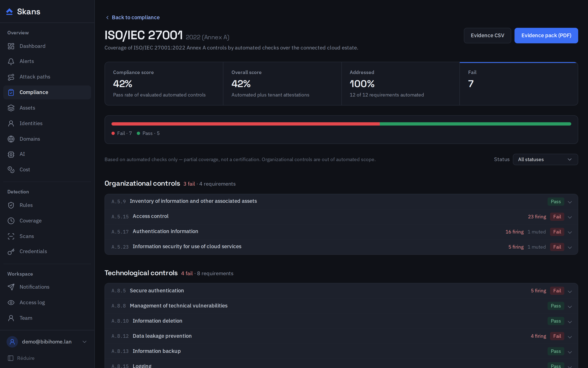588x368 pixels.
Task: Expand the demo@bibihome.lan account menu chevron
Action: point(85,342)
